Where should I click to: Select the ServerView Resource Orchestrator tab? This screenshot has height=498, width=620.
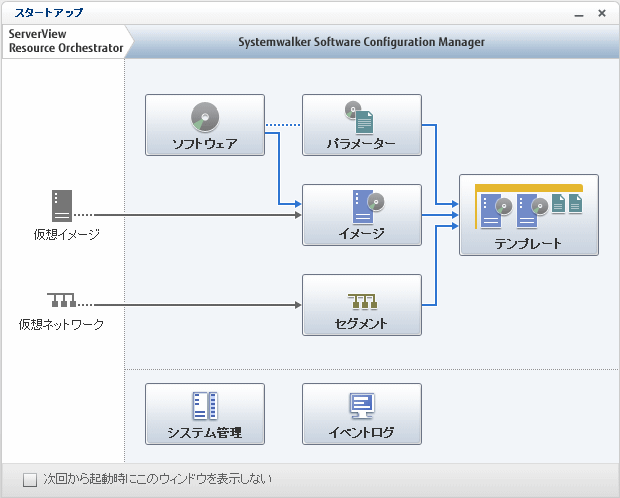click(x=66, y=41)
